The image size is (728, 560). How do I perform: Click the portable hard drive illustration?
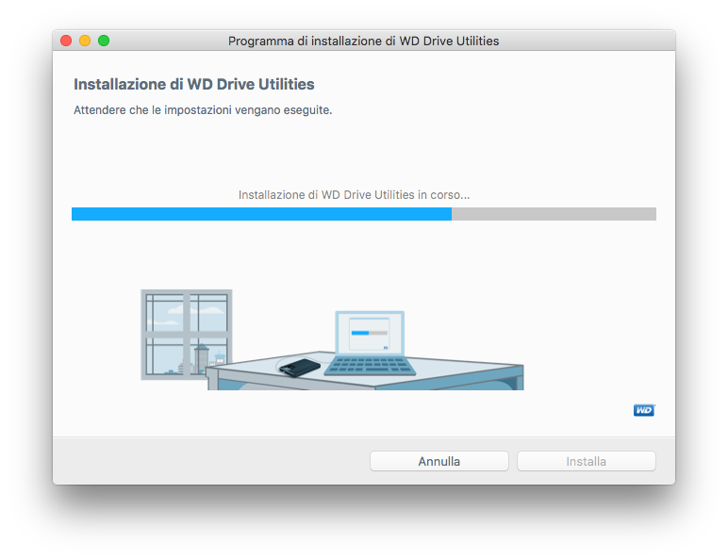[x=300, y=368]
